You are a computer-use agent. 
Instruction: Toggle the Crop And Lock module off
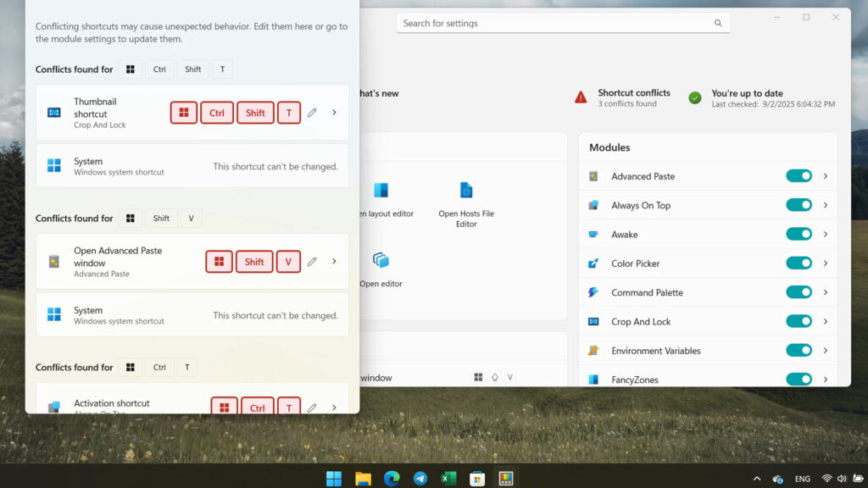(798, 321)
